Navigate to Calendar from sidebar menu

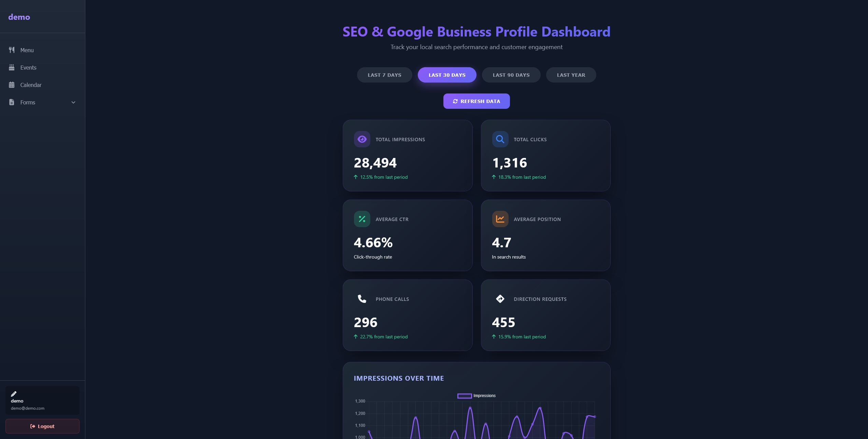[31, 85]
